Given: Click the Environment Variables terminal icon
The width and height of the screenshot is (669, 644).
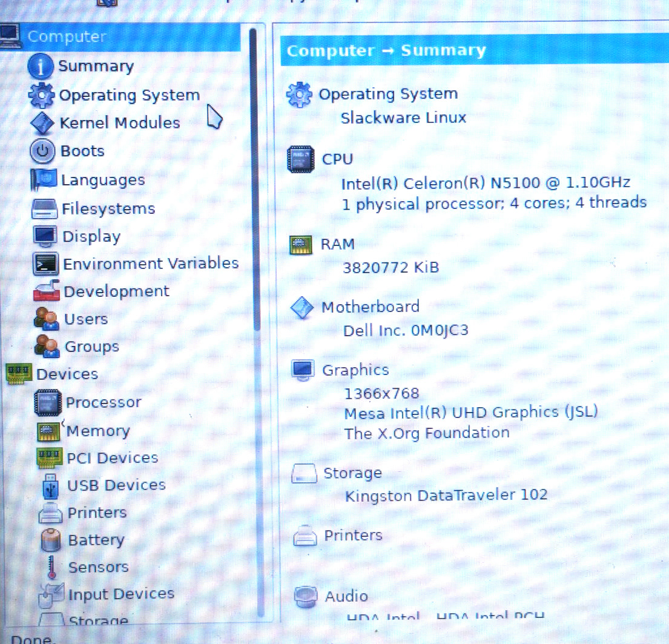Looking at the screenshot, I should (45, 264).
